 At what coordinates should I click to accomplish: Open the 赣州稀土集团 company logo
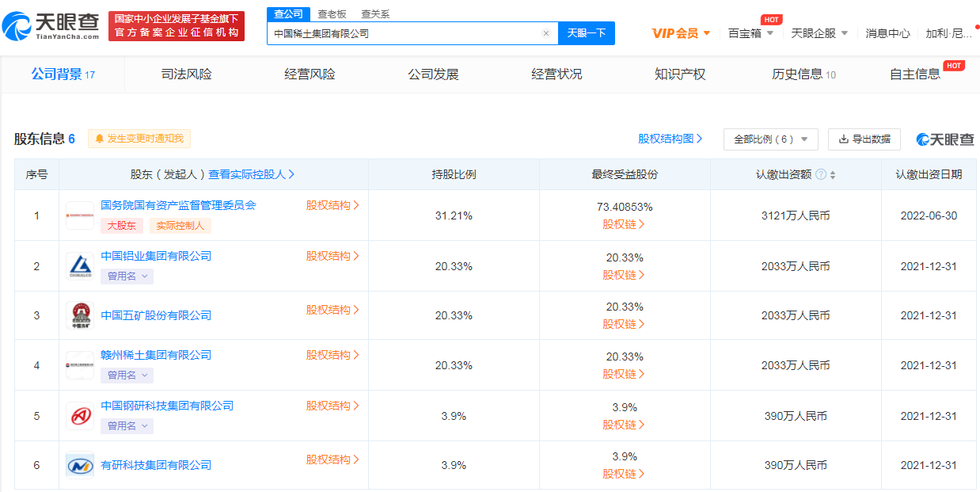(x=79, y=365)
